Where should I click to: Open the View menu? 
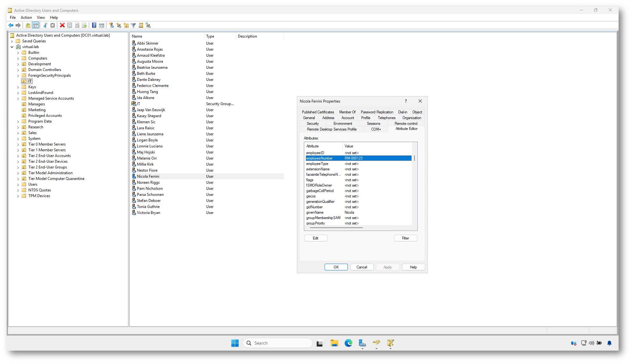point(41,18)
